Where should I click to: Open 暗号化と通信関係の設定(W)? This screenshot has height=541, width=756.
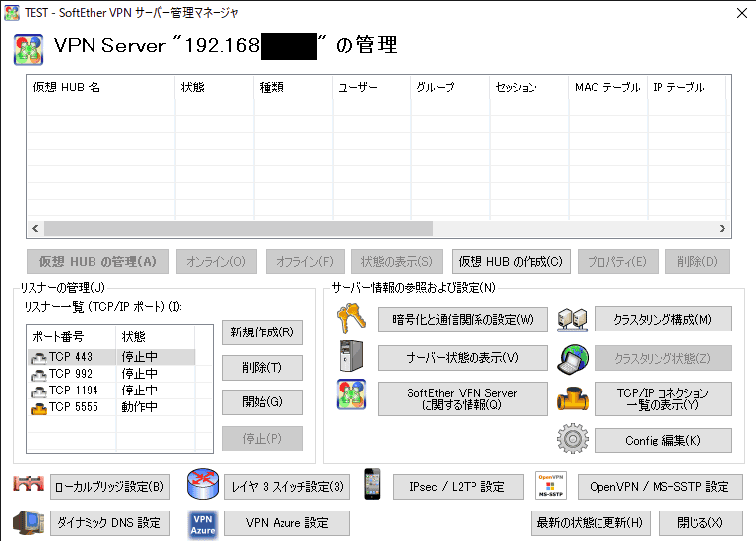pos(463,320)
